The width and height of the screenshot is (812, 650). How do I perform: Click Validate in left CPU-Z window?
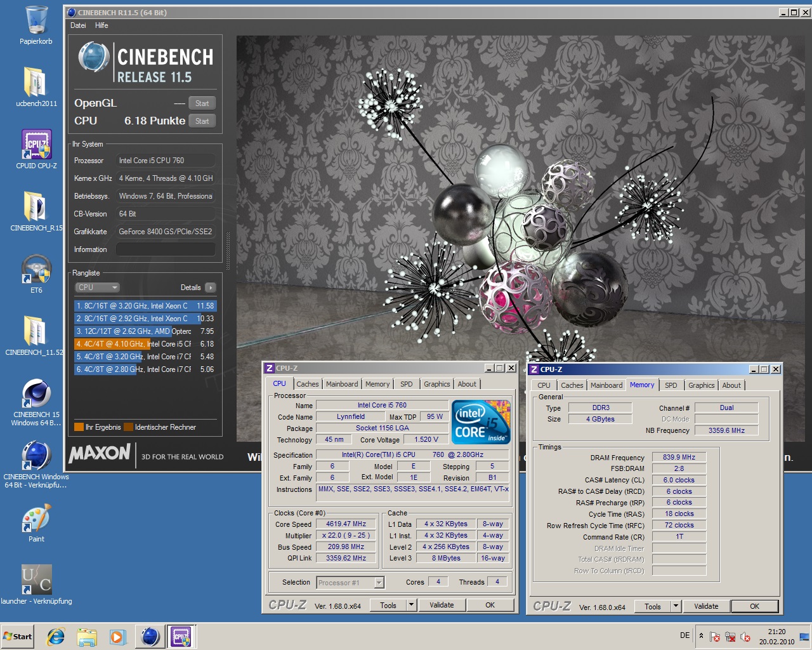click(x=442, y=606)
